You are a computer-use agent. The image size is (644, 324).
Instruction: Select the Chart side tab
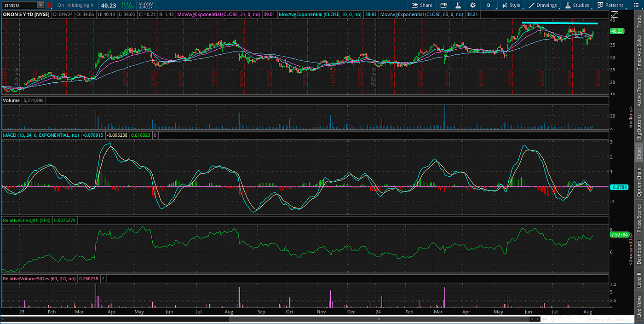click(639, 153)
